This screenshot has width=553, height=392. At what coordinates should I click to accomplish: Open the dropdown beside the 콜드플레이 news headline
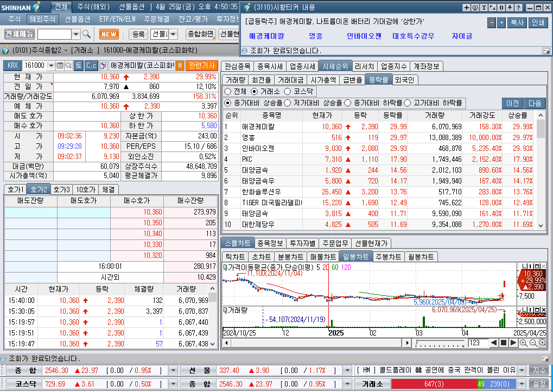522,370
